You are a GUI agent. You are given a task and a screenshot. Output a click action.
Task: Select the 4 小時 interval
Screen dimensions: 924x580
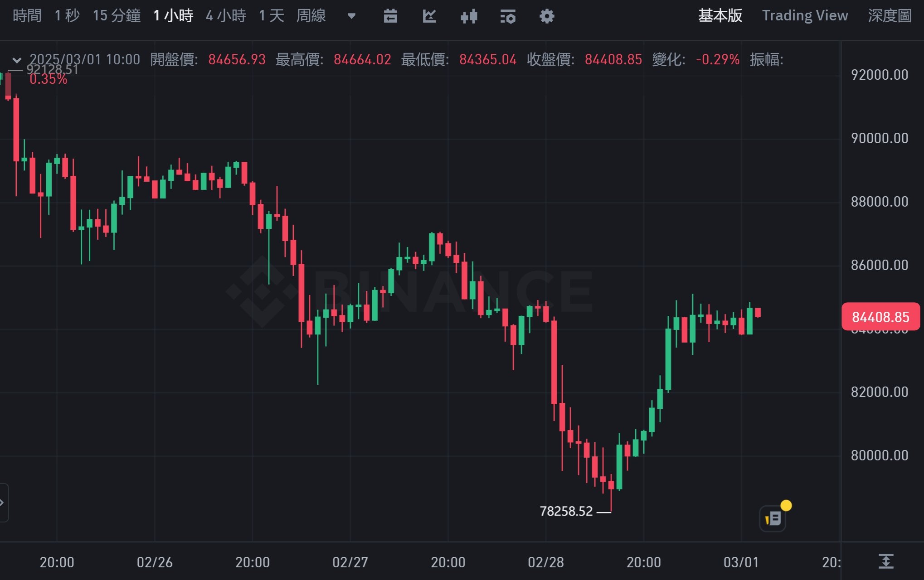pyautogui.click(x=226, y=16)
